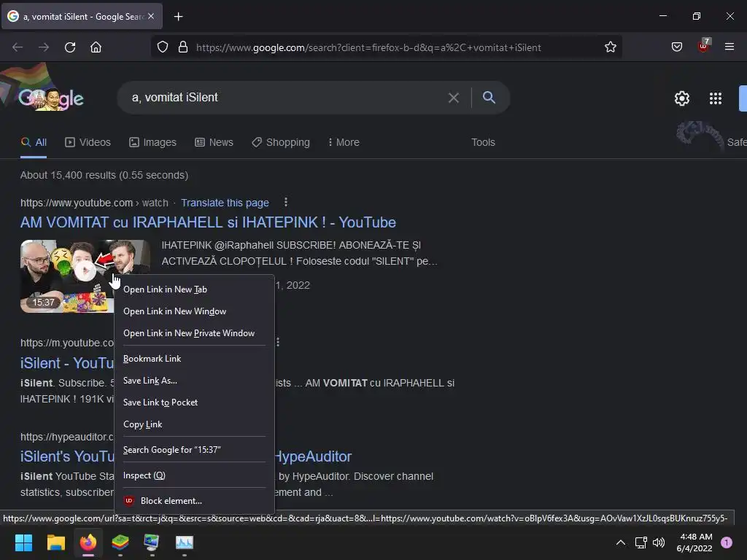Focus the Google search input field

tap(286, 98)
